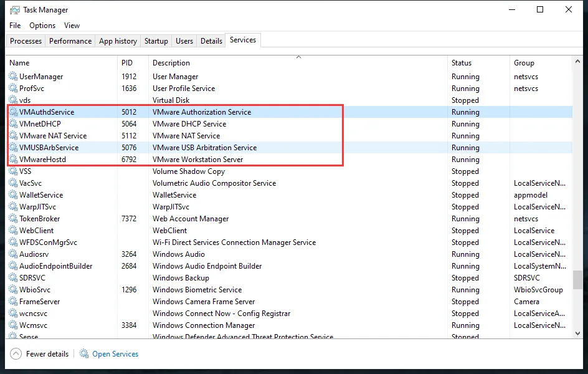
Task: Sort by the Group column header
Action: pos(541,63)
